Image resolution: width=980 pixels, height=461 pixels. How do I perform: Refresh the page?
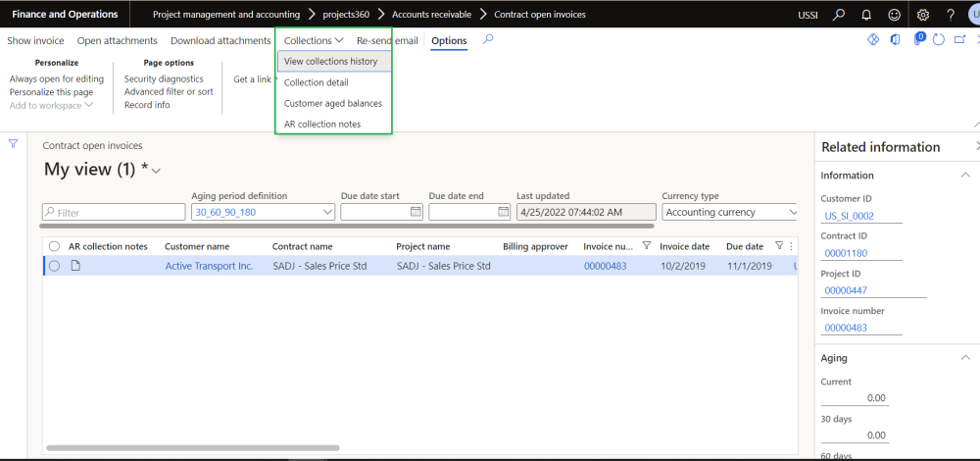[938, 39]
